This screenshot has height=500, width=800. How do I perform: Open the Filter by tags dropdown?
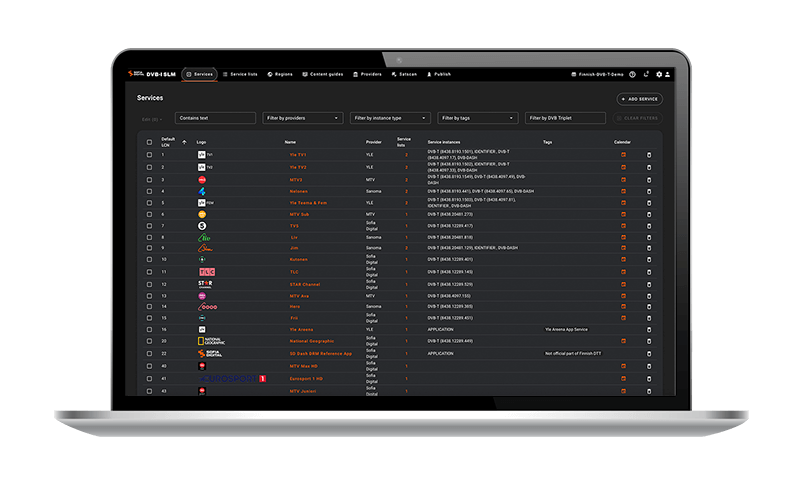tap(477, 118)
